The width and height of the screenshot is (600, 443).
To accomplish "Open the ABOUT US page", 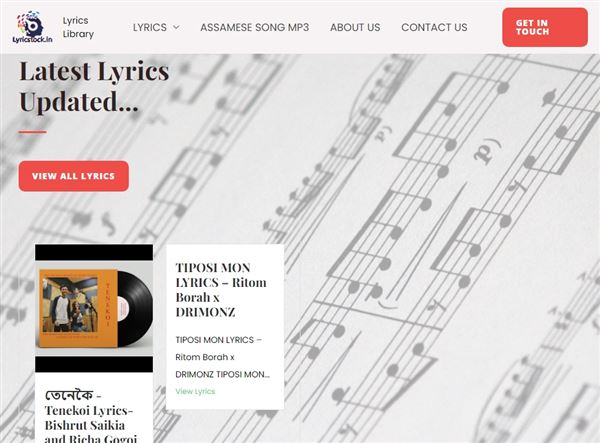I will point(355,27).
